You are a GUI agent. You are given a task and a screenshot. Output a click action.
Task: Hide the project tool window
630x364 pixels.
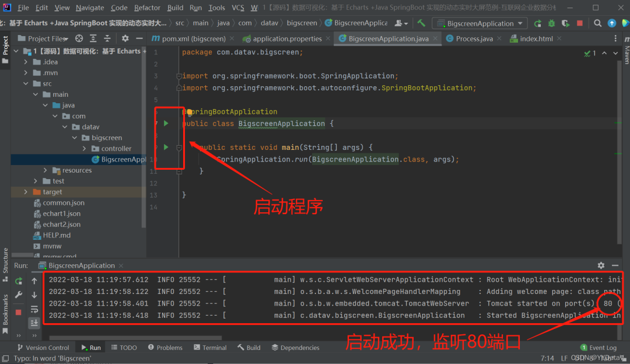coord(139,38)
